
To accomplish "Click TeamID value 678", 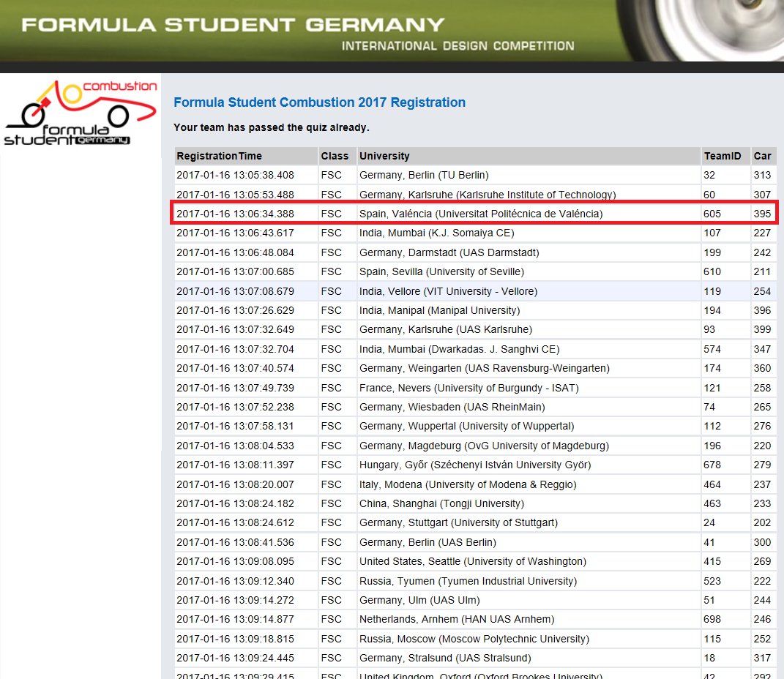I will [x=712, y=465].
